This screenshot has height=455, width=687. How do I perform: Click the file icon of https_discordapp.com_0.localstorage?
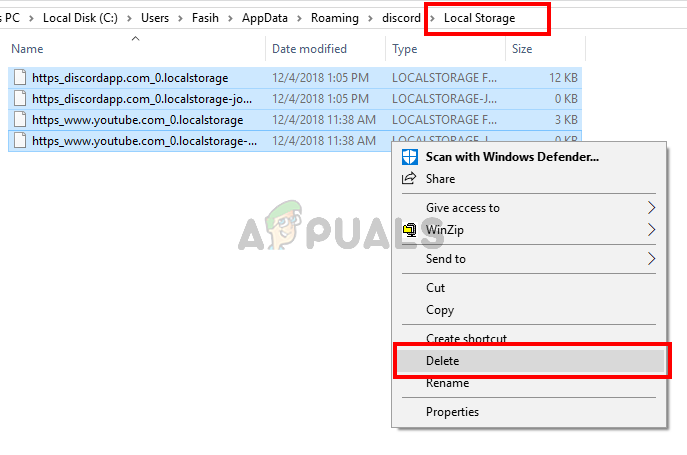coord(20,78)
